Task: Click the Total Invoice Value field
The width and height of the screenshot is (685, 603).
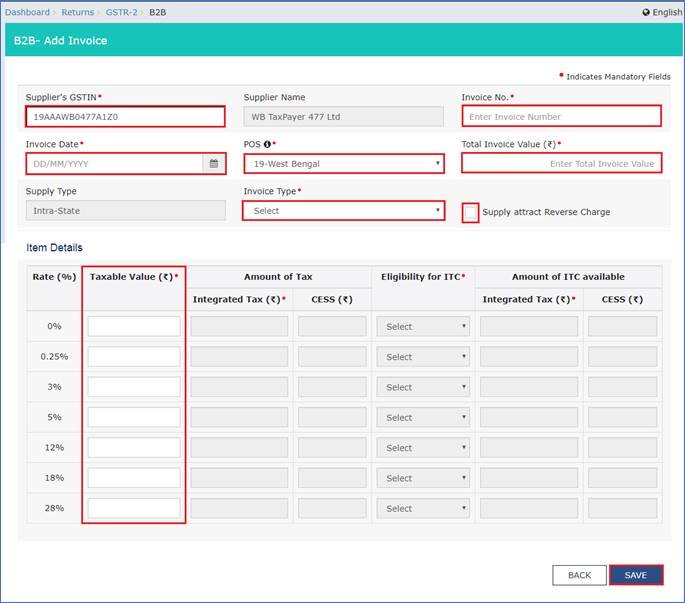Action: point(561,164)
